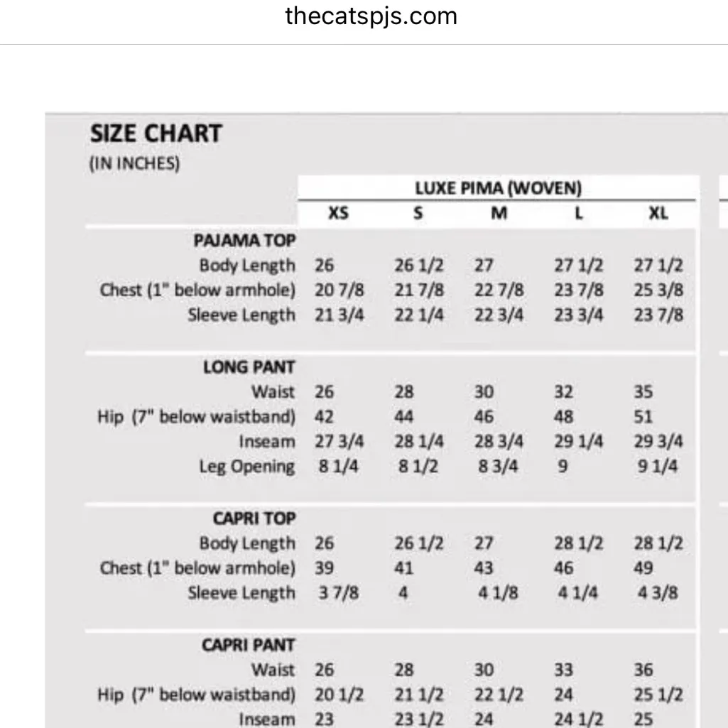Screen dimensions: 728x728
Task: Click the XS size column header
Action: [338, 213]
